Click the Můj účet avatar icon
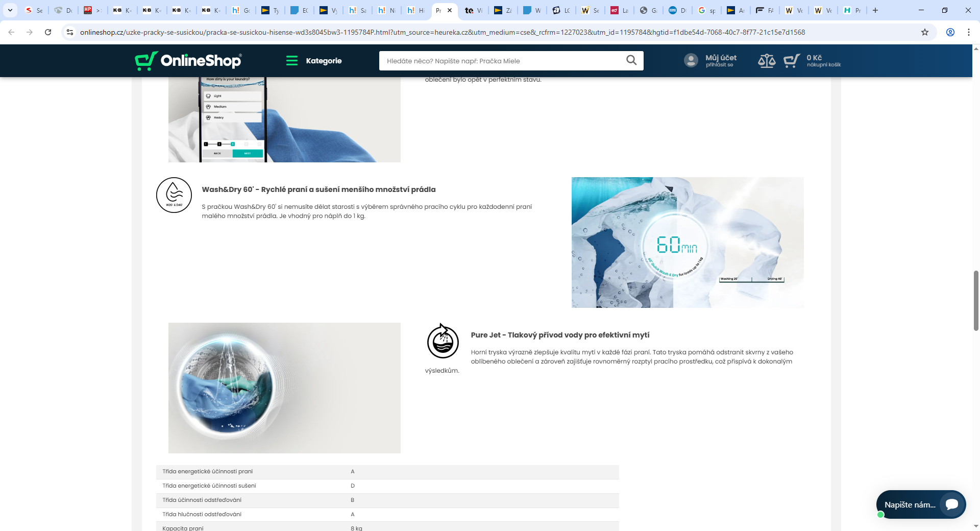Viewport: 980px width, 531px height. [x=691, y=61]
